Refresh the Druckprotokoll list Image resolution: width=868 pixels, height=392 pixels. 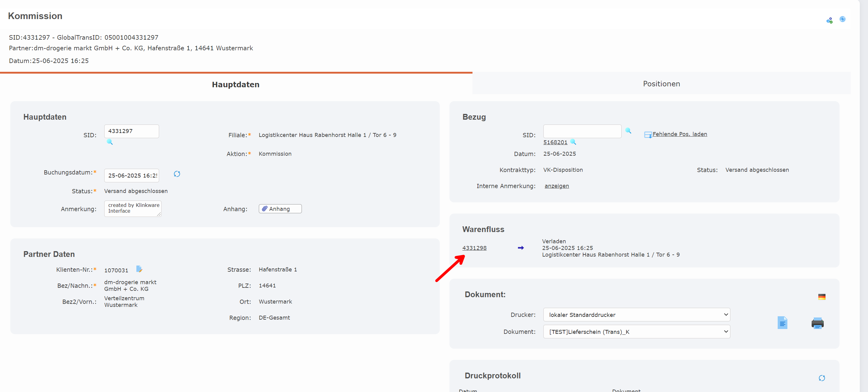coord(822,378)
